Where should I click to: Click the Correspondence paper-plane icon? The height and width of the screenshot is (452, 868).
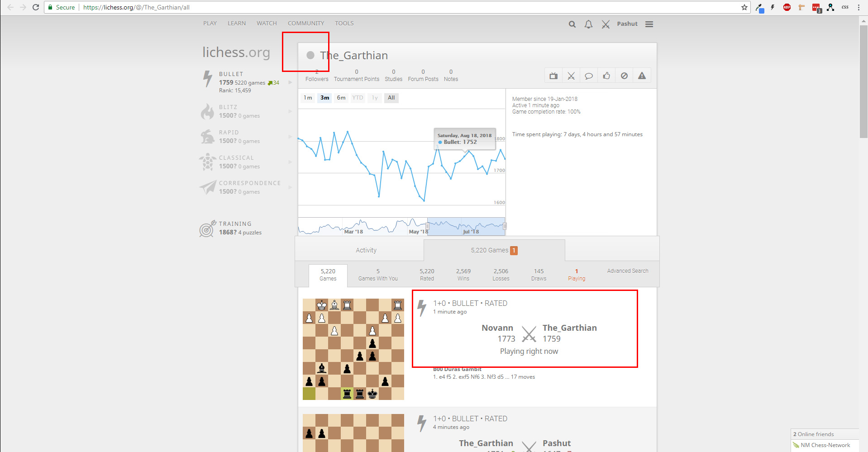(x=208, y=187)
